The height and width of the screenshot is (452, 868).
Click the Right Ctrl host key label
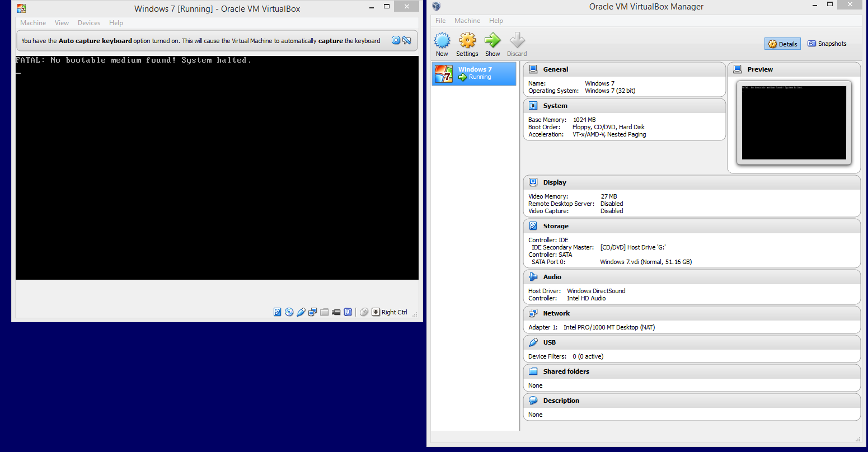click(395, 312)
